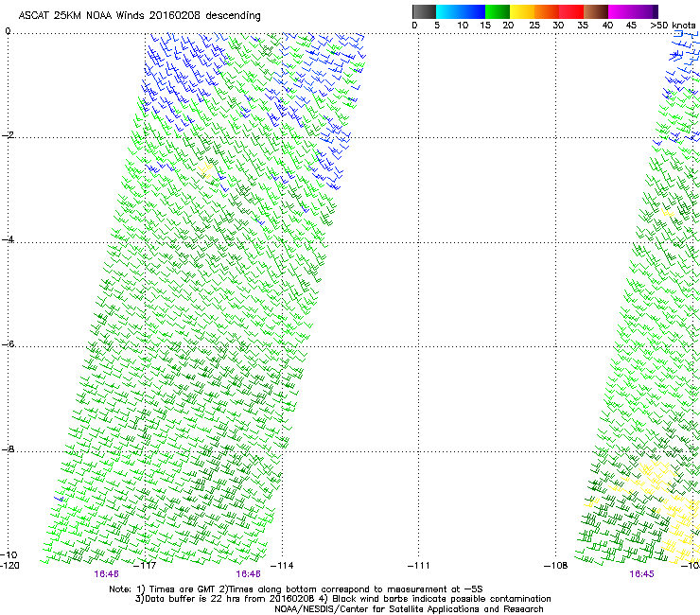The image size is (700, 615).
Task: Click the '-10' latitude axis label
Action: point(9,554)
